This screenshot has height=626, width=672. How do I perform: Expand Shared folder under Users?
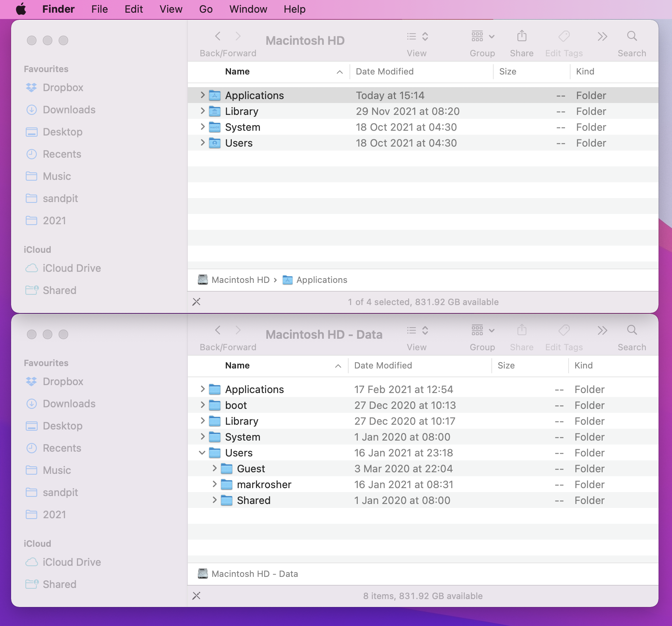click(214, 500)
